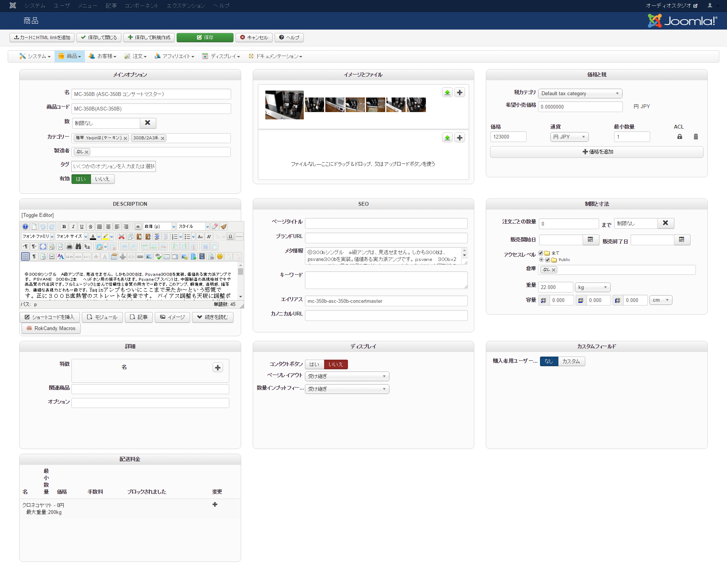Click the editor help icon
Image resolution: width=727 pixels, height=588 pixels.
coord(25,226)
